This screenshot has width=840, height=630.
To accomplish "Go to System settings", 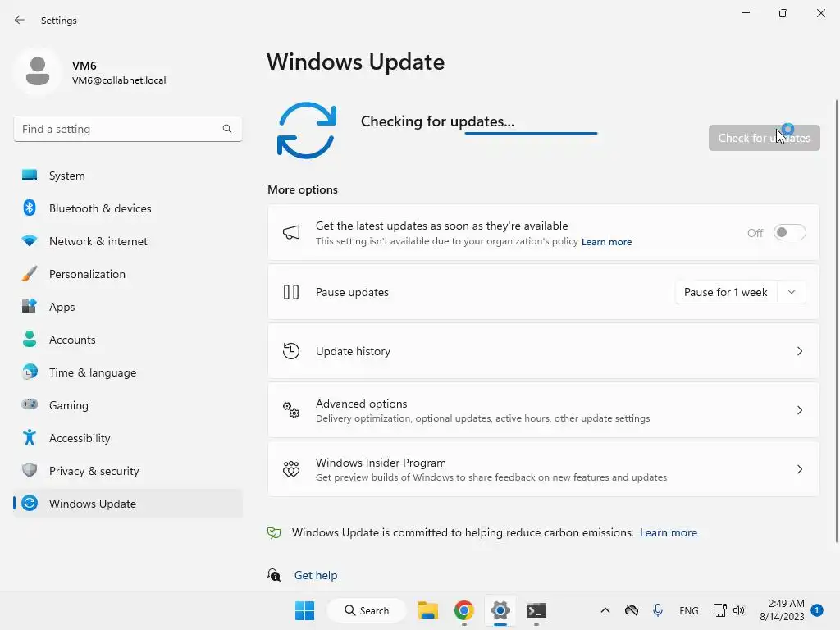I will [x=128, y=176].
